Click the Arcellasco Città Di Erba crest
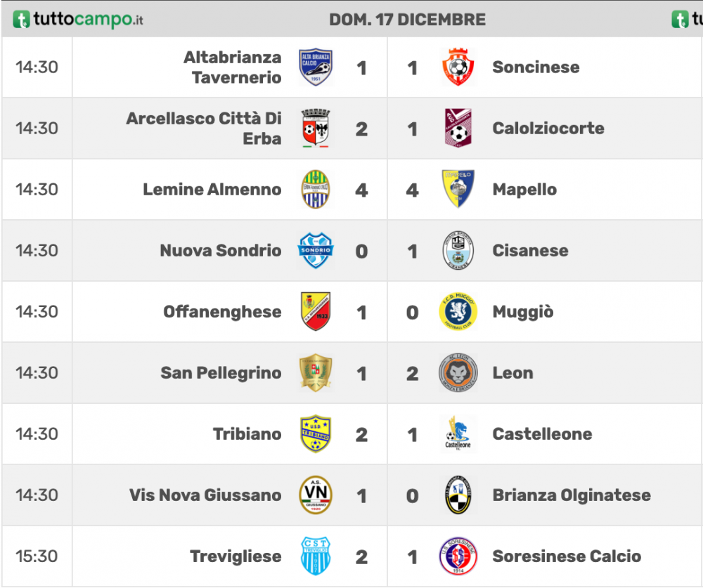The height and width of the screenshot is (588, 703). tap(316, 128)
